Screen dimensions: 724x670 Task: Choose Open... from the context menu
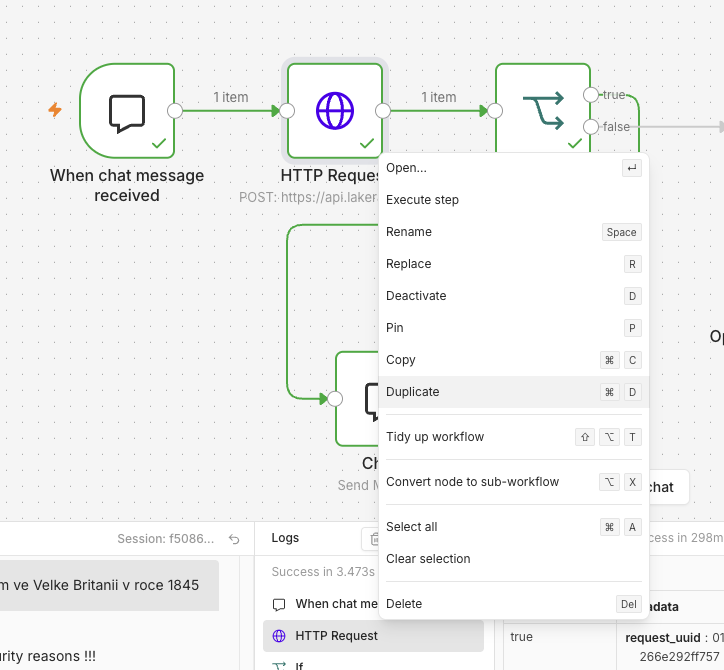514,168
